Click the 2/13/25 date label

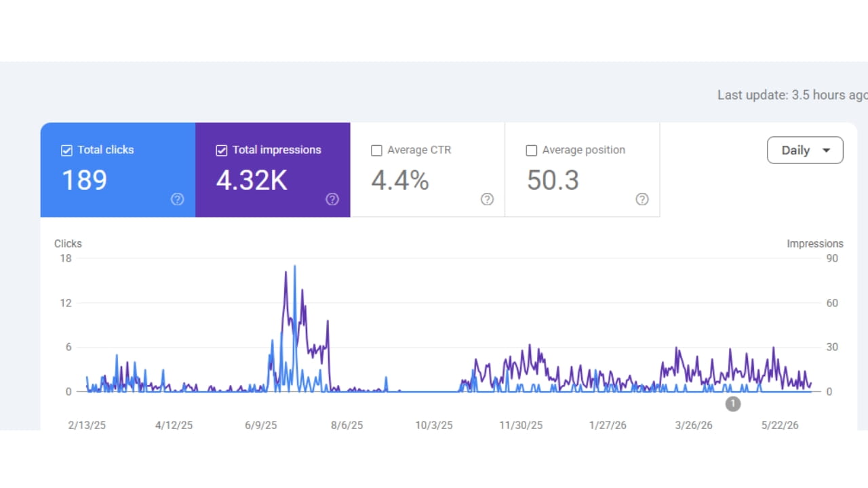point(87,426)
